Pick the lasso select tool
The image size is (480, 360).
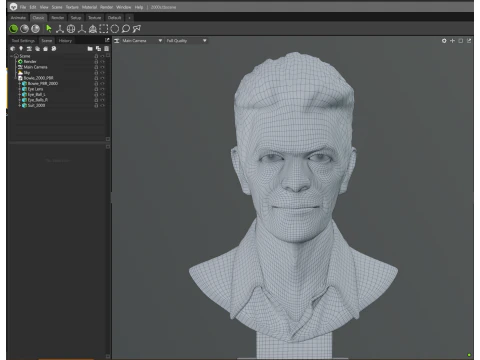(x=126, y=29)
